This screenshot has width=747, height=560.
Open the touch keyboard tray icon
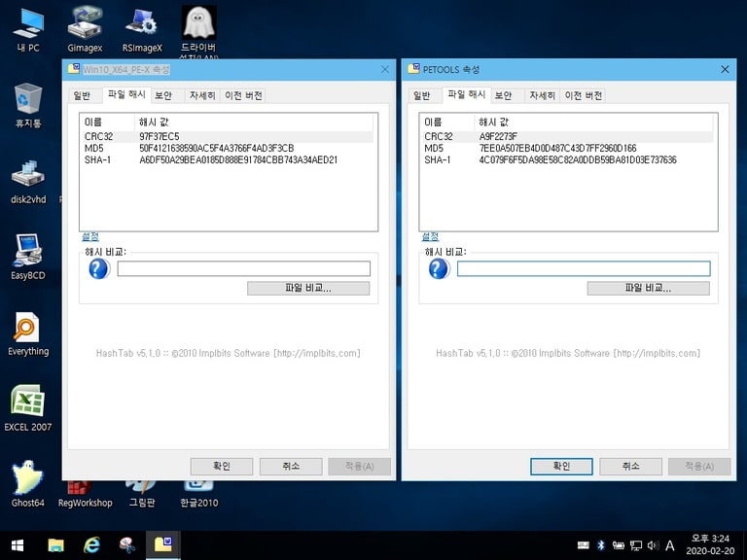click(x=584, y=545)
